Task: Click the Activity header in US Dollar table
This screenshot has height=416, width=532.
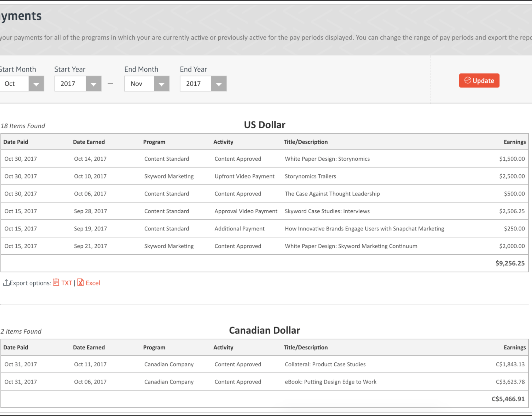Action: point(223,142)
